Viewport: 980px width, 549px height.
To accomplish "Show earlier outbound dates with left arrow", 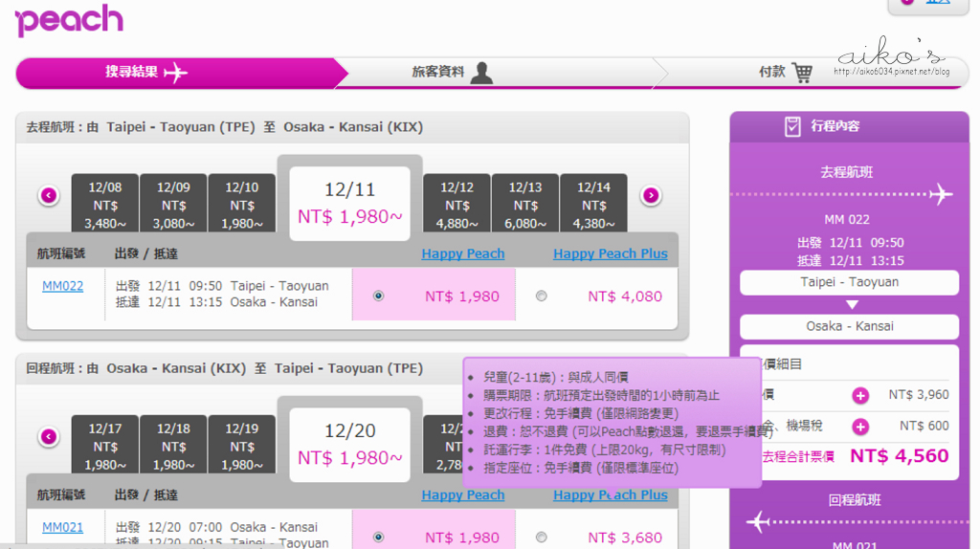I will 49,195.
